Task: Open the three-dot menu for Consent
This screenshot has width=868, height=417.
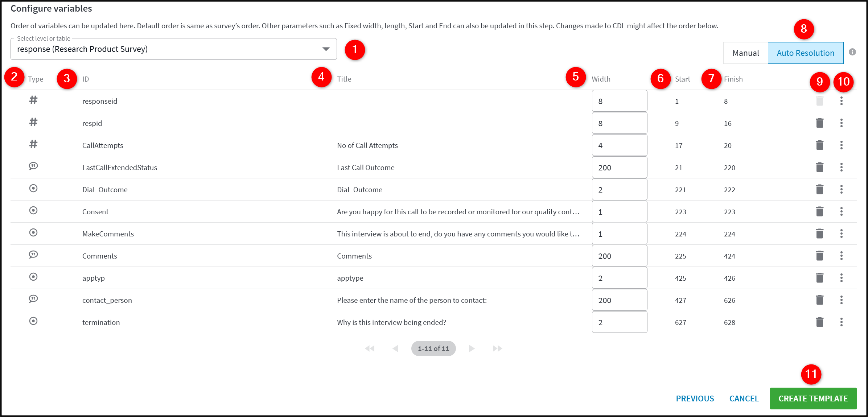Action: point(842,211)
